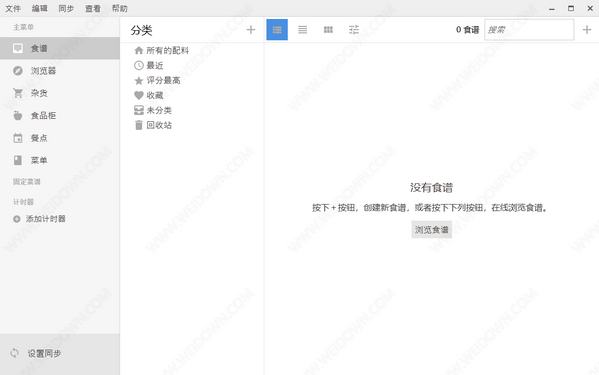Open the 餐点 meal calendar
Viewport: 599px width, 375px height.
coord(60,138)
